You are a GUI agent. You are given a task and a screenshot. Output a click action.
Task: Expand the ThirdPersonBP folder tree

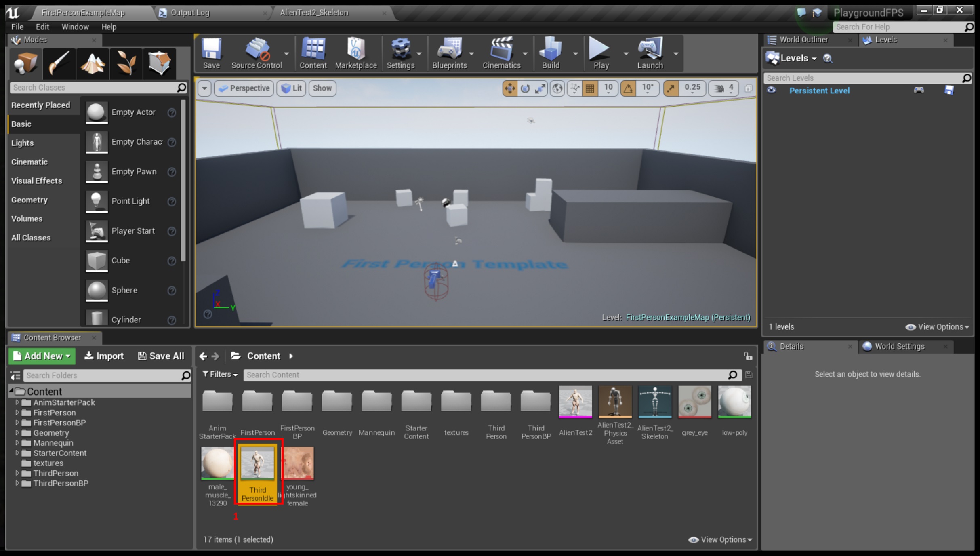pos(17,483)
